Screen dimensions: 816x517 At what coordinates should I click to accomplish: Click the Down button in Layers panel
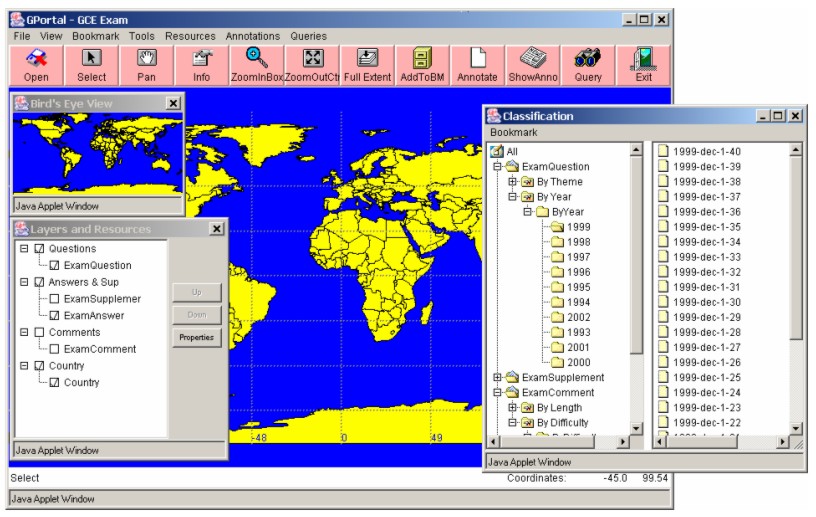(x=197, y=315)
